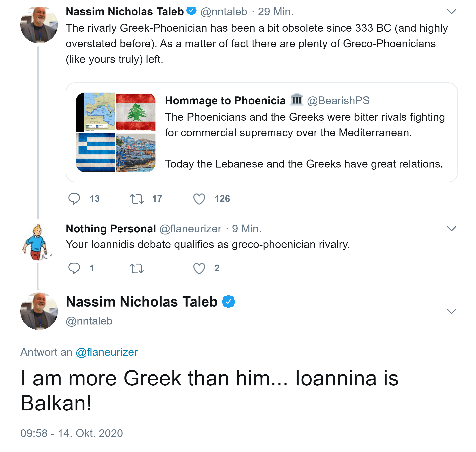Open the Nothing Personal display name
476x452 pixels.
click(x=111, y=229)
